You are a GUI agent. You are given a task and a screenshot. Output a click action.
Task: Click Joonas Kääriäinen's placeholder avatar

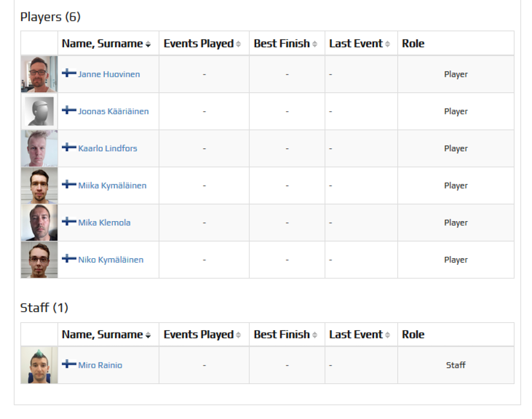point(39,111)
